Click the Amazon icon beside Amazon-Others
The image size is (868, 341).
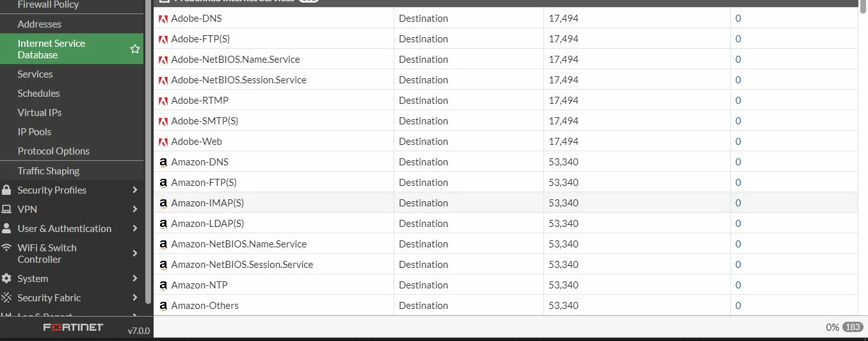(163, 306)
